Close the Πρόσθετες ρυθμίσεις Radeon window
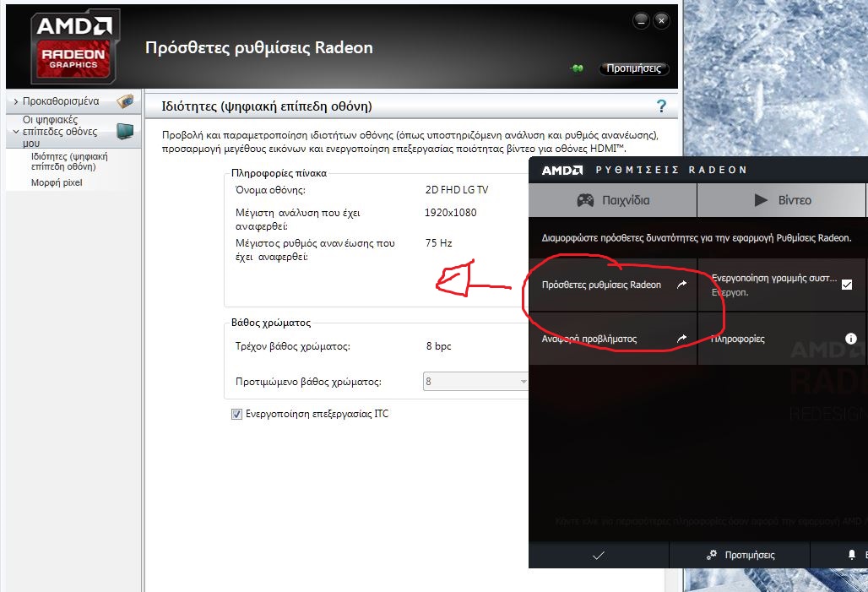868x592 pixels. point(661,21)
